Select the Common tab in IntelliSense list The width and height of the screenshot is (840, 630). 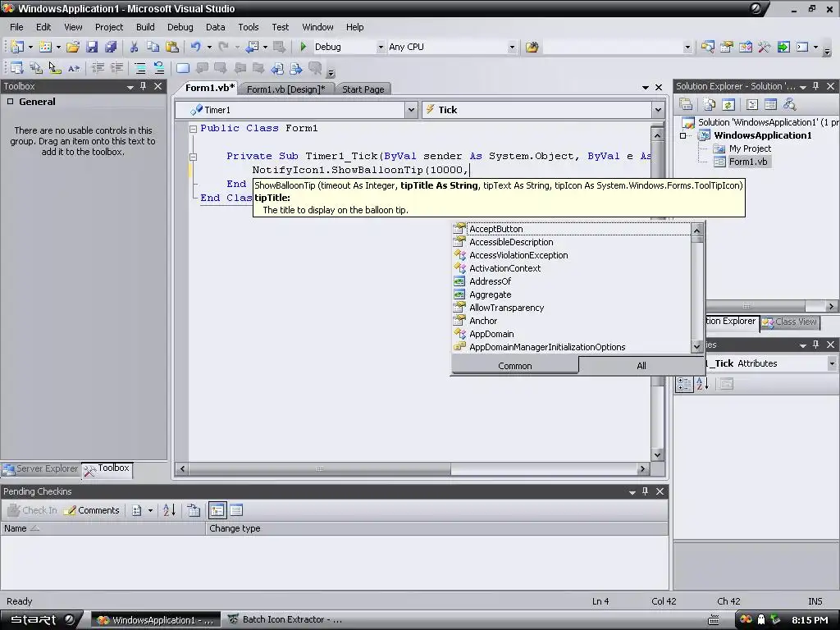pos(515,365)
